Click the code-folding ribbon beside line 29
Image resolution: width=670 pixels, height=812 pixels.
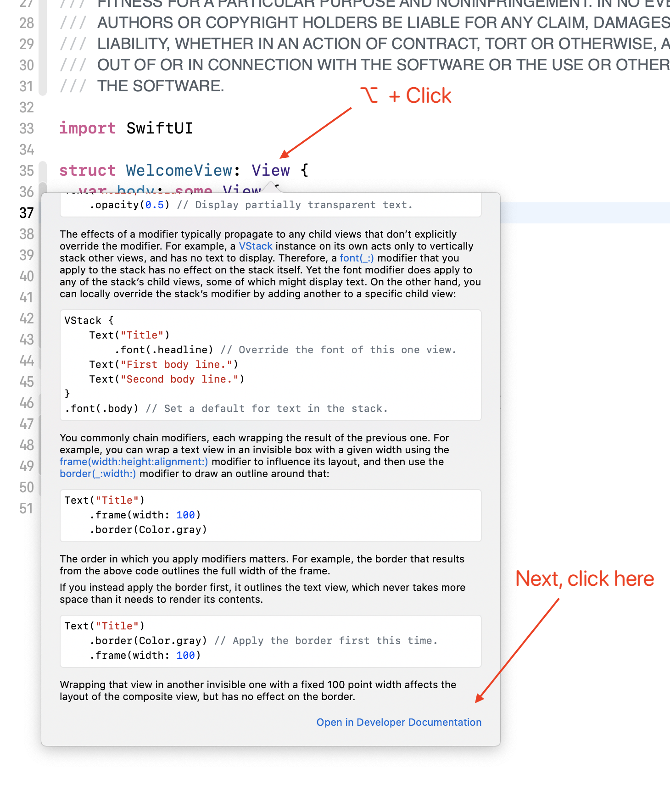(x=43, y=44)
